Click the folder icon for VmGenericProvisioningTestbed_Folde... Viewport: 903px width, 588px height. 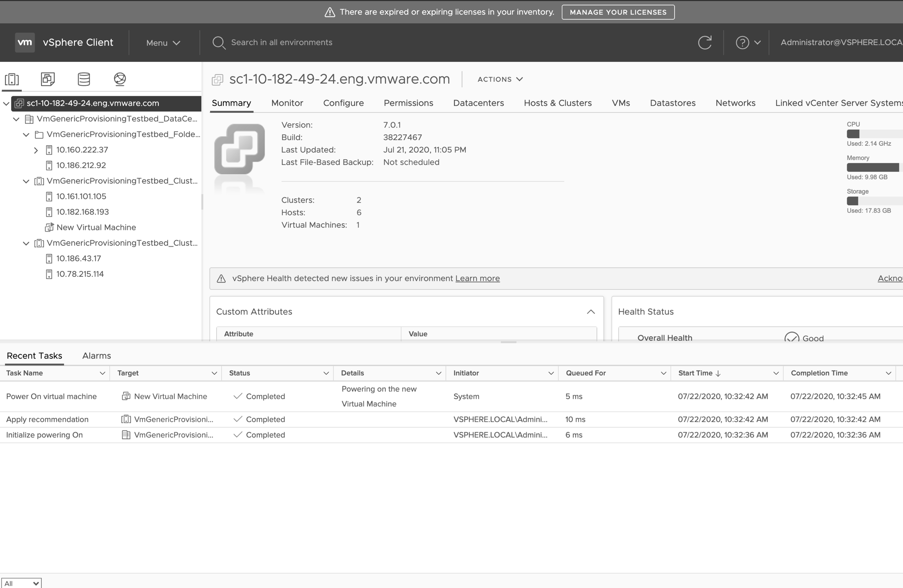(x=39, y=135)
